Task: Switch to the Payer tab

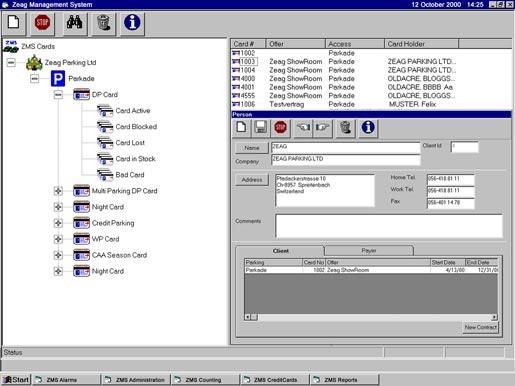Action: pos(369,250)
